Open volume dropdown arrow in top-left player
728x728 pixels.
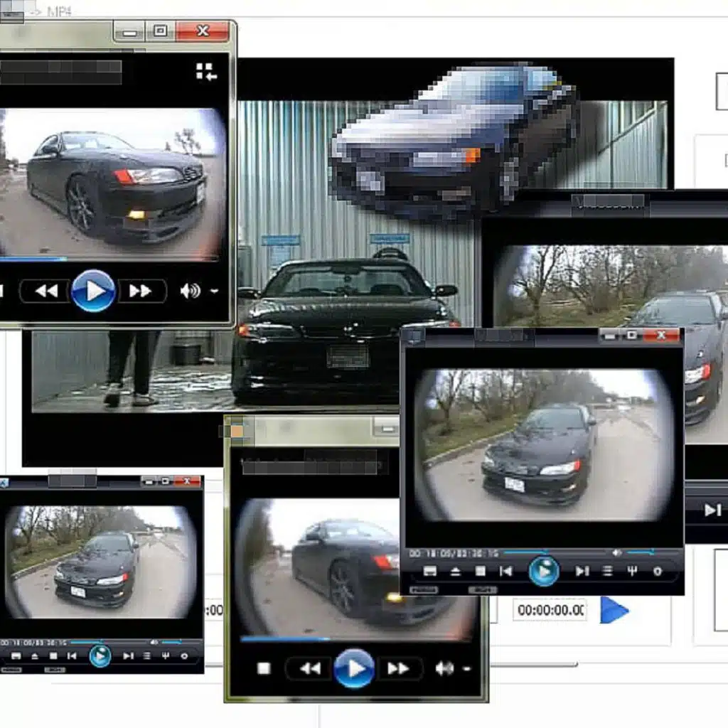214,291
